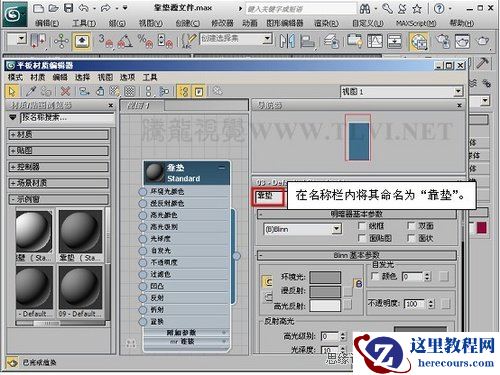500x375 pixels.
Task: Click the 按名称搜索 browser search field
Action: (x=67, y=117)
